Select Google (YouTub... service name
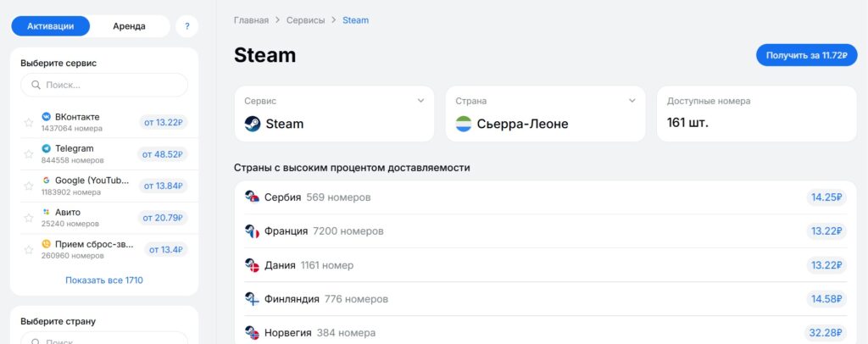868x344 pixels. click(92, 180)
